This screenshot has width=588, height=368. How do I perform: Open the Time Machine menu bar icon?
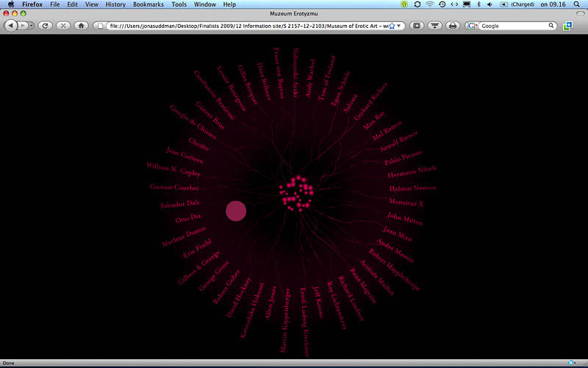[x=442, y=4]
